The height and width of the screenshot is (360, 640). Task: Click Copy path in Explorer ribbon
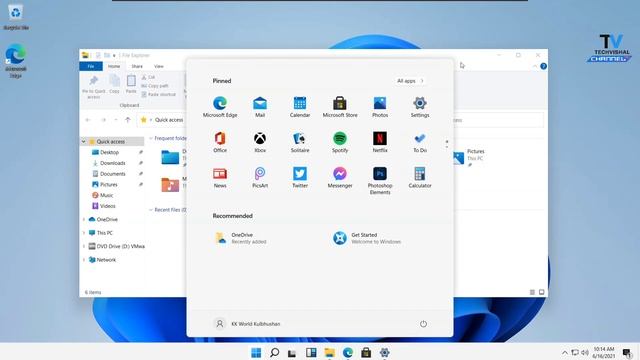(x=155, y=86)
